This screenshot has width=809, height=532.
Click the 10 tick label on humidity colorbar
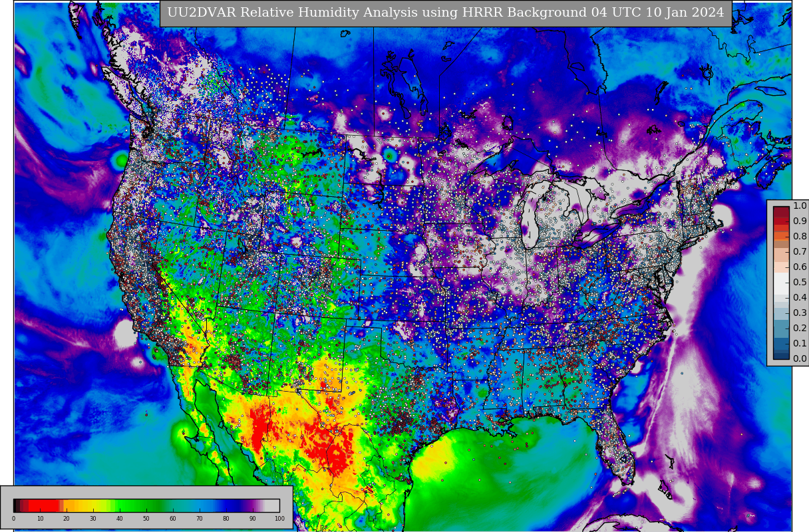click(x=40, y=519)
